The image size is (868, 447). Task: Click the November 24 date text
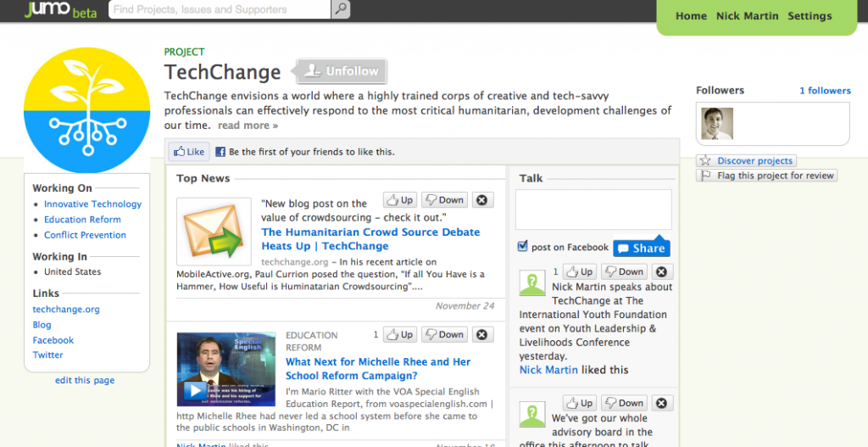(x=465, y=305)
